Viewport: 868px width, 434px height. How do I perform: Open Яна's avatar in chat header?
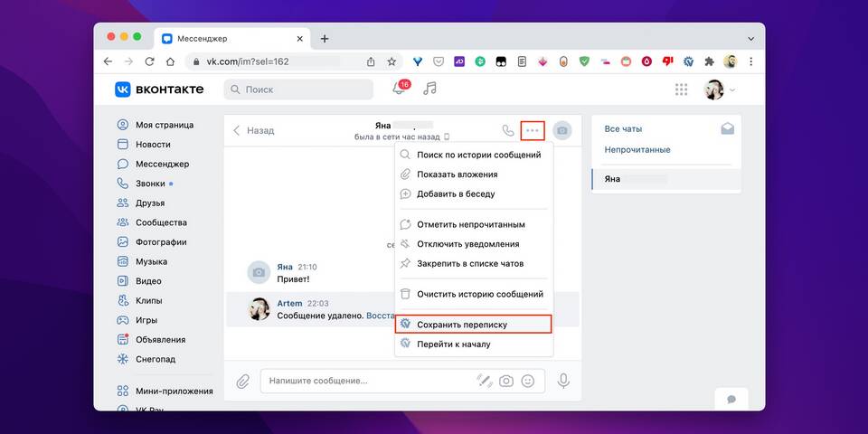(x=562, y=130)
